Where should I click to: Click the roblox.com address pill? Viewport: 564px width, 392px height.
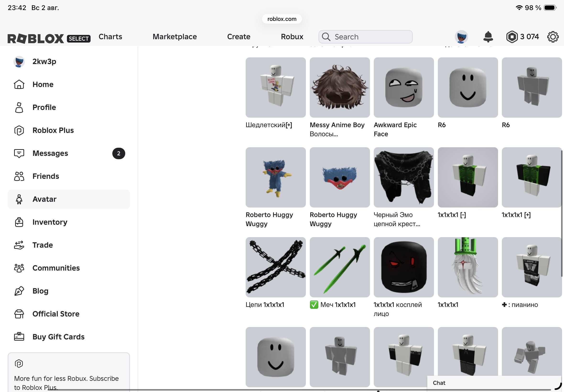[282, 19]
